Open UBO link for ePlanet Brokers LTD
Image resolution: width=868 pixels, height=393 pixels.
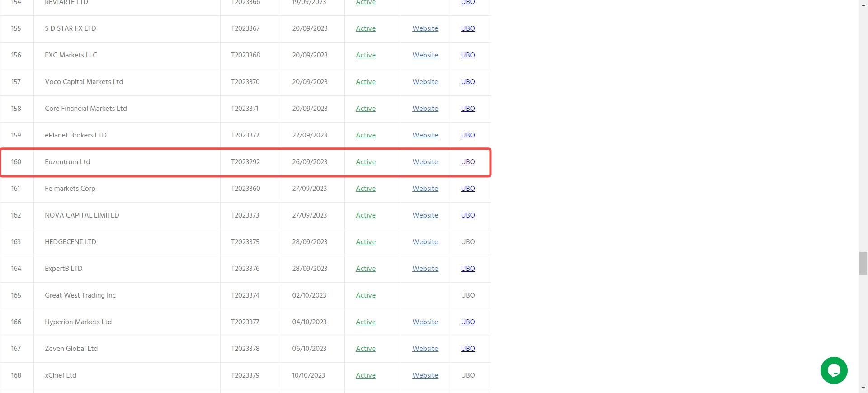[468, 135]
